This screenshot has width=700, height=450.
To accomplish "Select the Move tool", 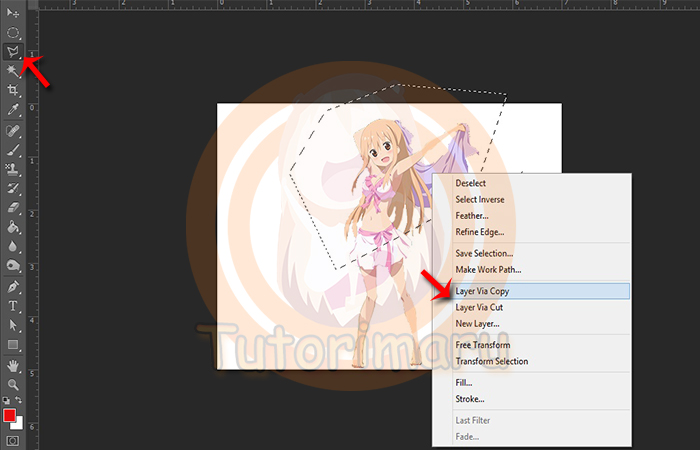I will [x=12, y=12].
